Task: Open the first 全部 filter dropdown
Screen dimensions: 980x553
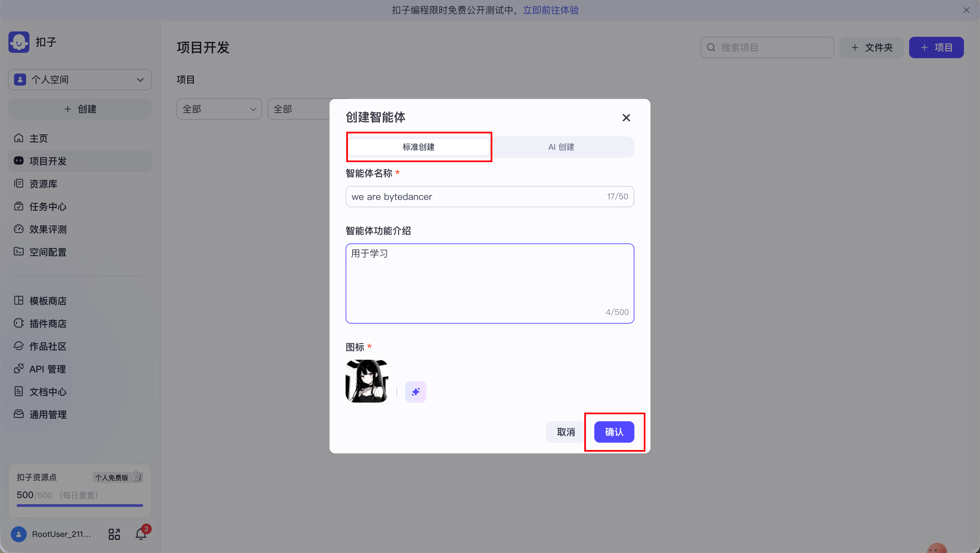Action: tap(219, 109)
